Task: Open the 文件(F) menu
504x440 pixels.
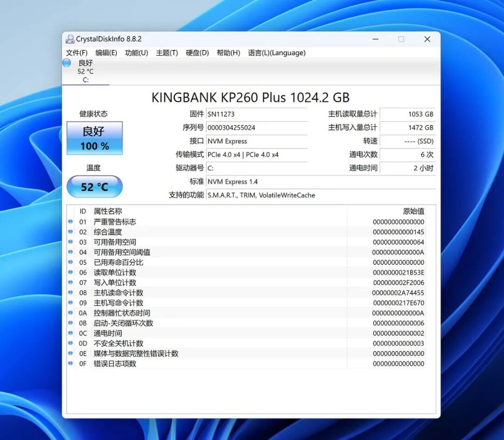Action: pyautogui.click(x=77, y=53)
